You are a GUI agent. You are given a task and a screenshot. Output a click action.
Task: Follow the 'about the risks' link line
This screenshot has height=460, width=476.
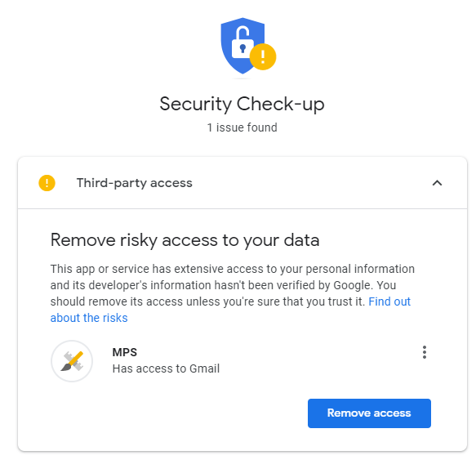pyautogui.click(x=89, y=318)
